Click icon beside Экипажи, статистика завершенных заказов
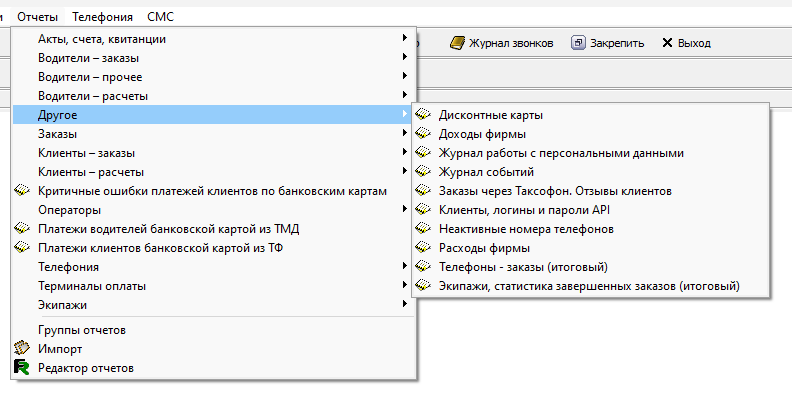The image size is (792, 399). (423, 285)
